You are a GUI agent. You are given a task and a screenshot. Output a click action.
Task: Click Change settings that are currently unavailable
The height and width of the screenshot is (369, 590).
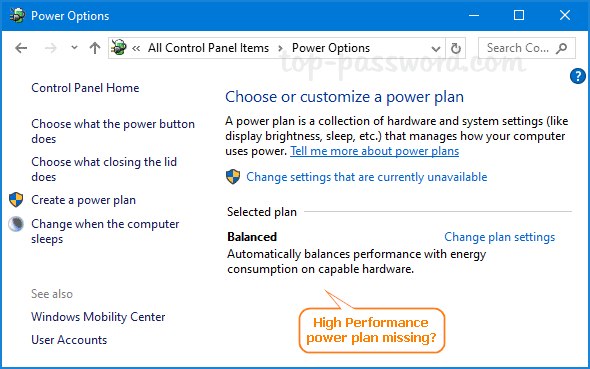pos(366,177)
